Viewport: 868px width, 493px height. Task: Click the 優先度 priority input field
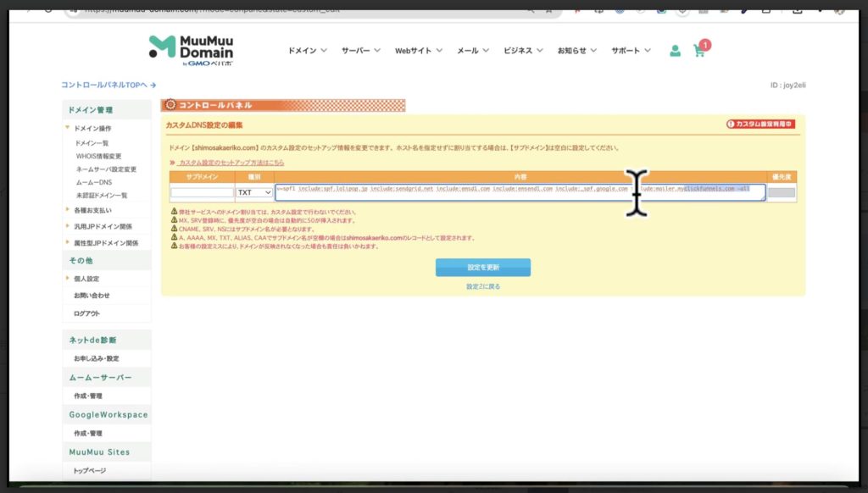point(782,192)
